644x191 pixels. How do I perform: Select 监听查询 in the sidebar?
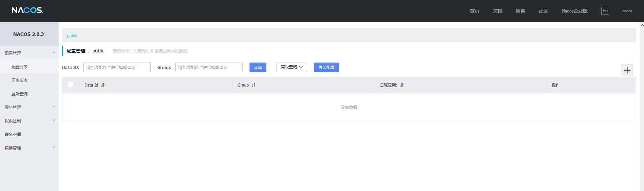tap(20, 94)
